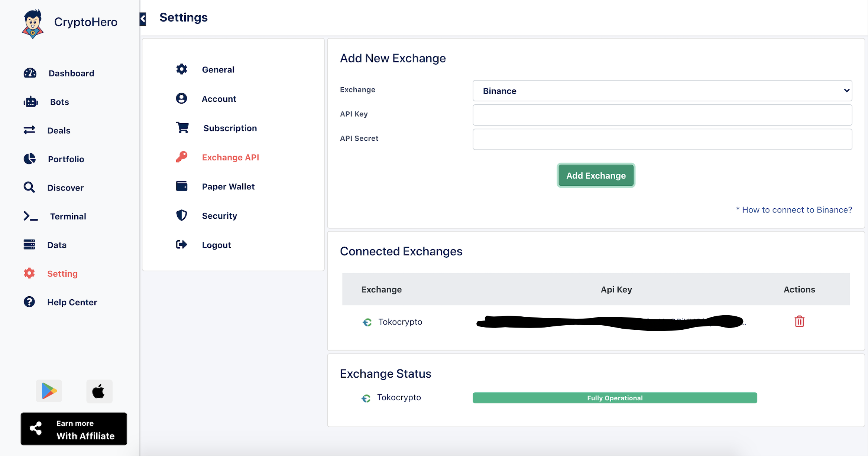Click the Account user icon
The image size is (868, 456).
click(x=181, y=98)
